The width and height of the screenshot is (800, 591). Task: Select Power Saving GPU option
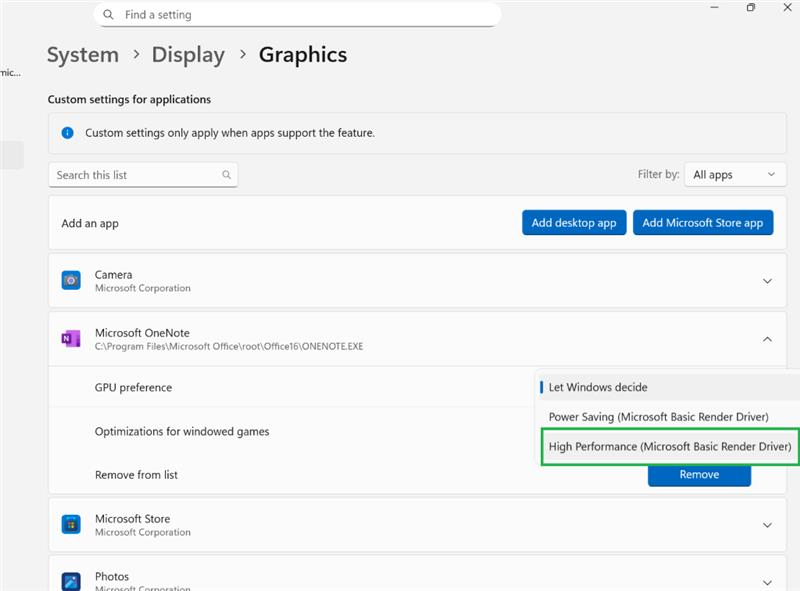(669, 417)
